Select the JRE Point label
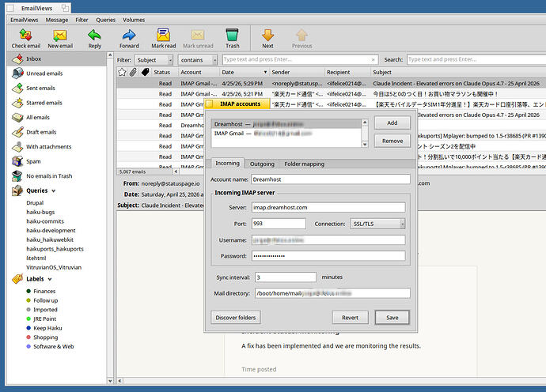Image resolution: width=546 pixels, height=392 pixels. point(44,318)
